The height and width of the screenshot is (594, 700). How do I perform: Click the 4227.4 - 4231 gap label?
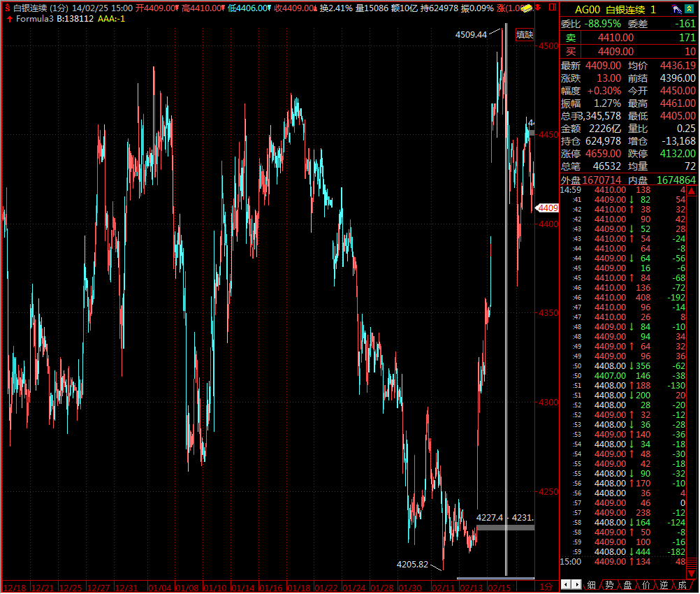(x=504, y=517)
